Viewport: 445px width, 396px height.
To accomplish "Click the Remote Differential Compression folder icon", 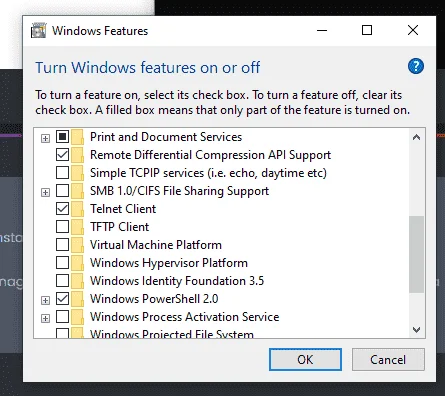I will click(x=78, y=155).
